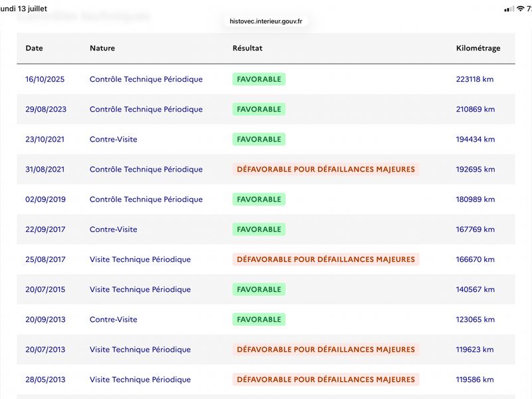The height and width of the screenshot is (399, 532).
Task: Select Contre-Visite entry dated 23/10/2021
Action: (x=113, y=140)
